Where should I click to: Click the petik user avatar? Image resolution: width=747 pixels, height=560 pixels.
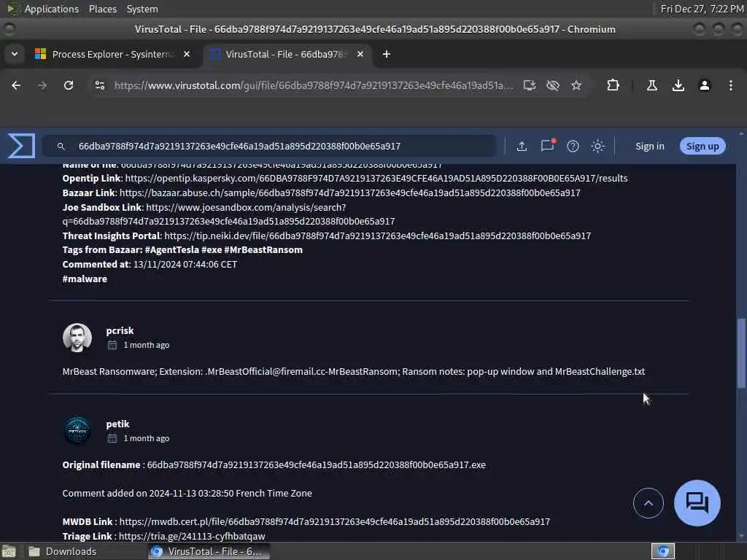coord(77,430)
